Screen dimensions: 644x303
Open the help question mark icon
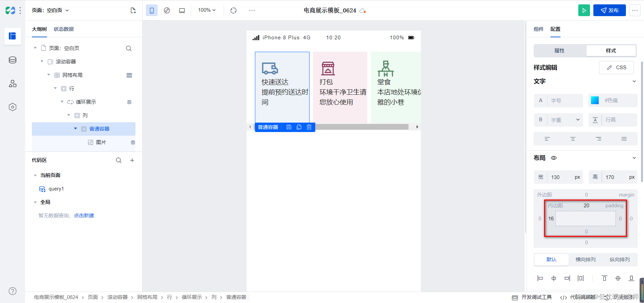[12, 291]
